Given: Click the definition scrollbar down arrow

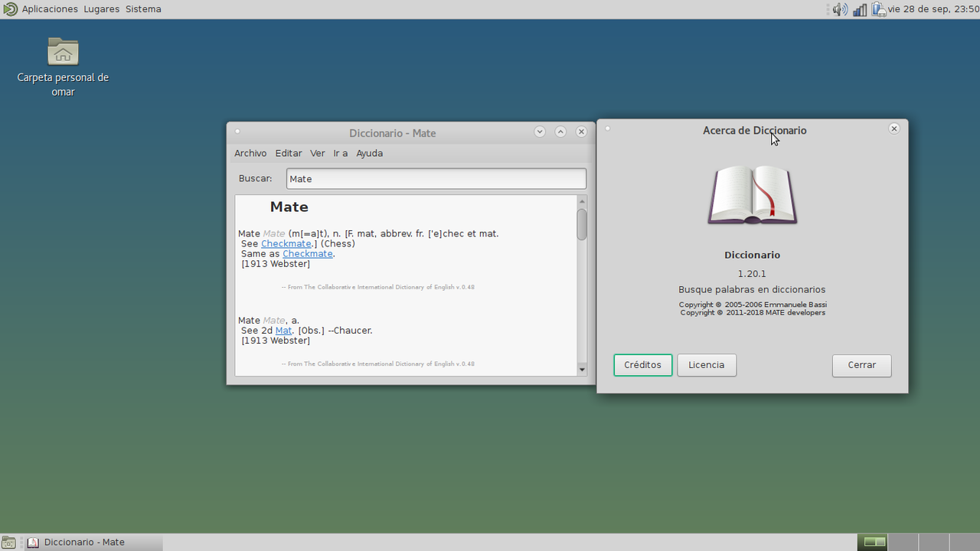Looking at the screenshot, I should (582, 369).
